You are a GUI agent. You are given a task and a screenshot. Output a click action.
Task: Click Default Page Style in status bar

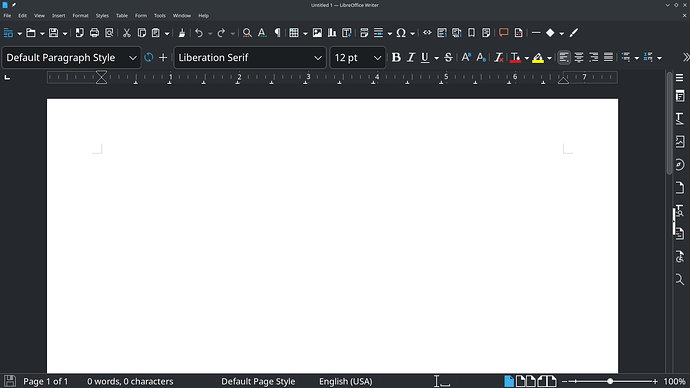[258, 381]
